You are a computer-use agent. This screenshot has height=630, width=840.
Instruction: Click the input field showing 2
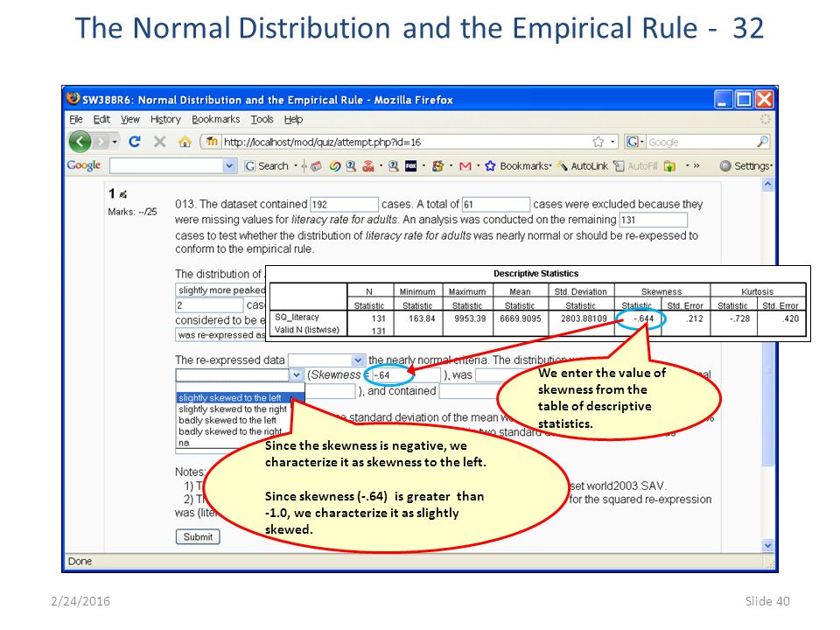[x=209, y=304]
